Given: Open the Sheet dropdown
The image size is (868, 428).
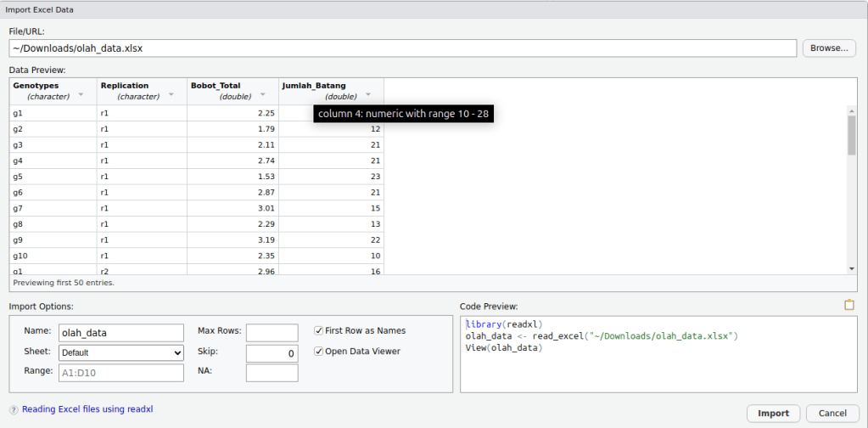Looking at the screenshot, I should pos(121,352).
